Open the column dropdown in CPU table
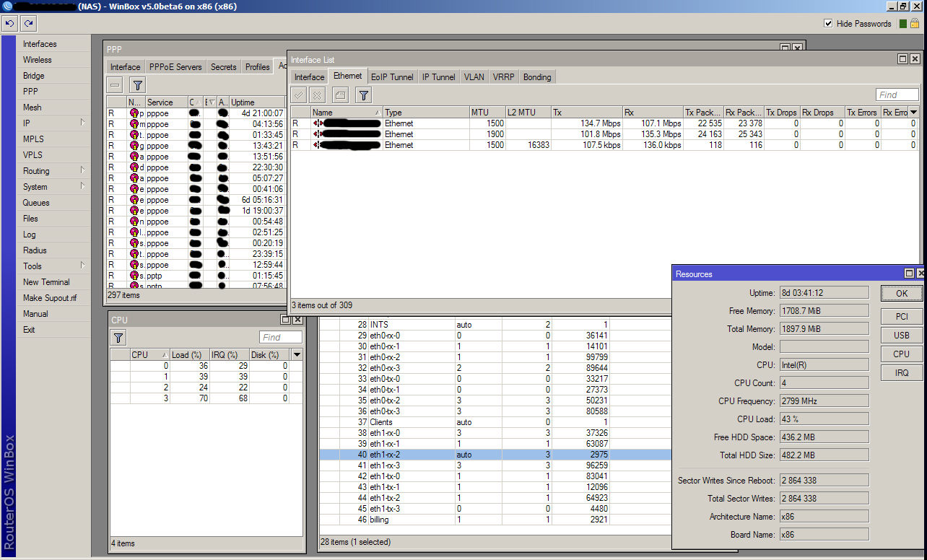This screenshot has height=560, width=927. pos(297,355)
